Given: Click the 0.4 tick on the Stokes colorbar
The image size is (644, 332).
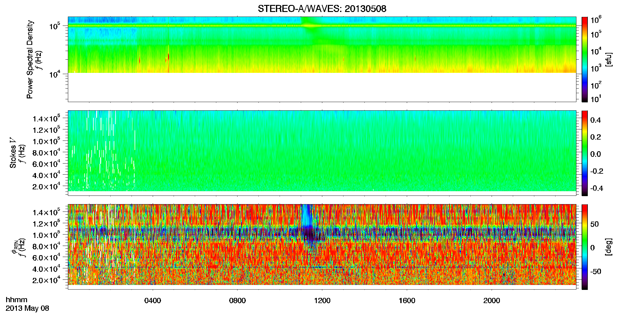Looking at the screenshot, I should 595,120.
